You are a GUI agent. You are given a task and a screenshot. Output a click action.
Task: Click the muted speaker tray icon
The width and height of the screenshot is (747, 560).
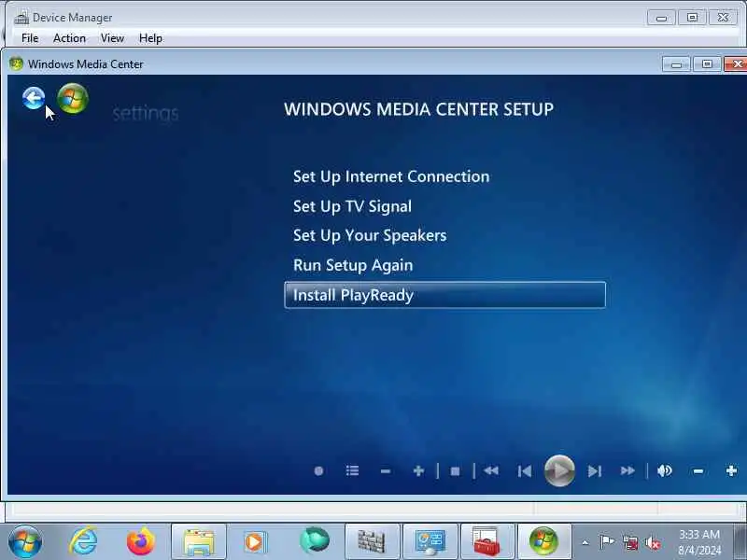(x=652, y=543)
